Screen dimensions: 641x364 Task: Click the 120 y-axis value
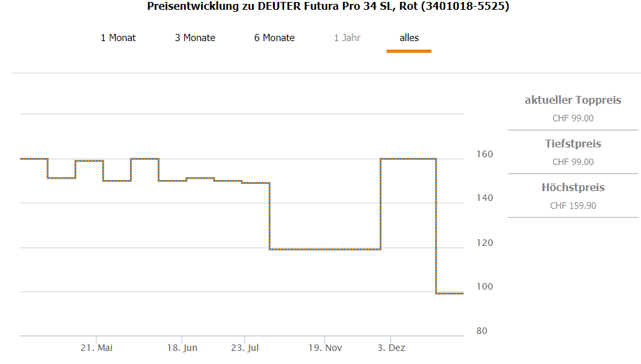(x=485, y=243)
